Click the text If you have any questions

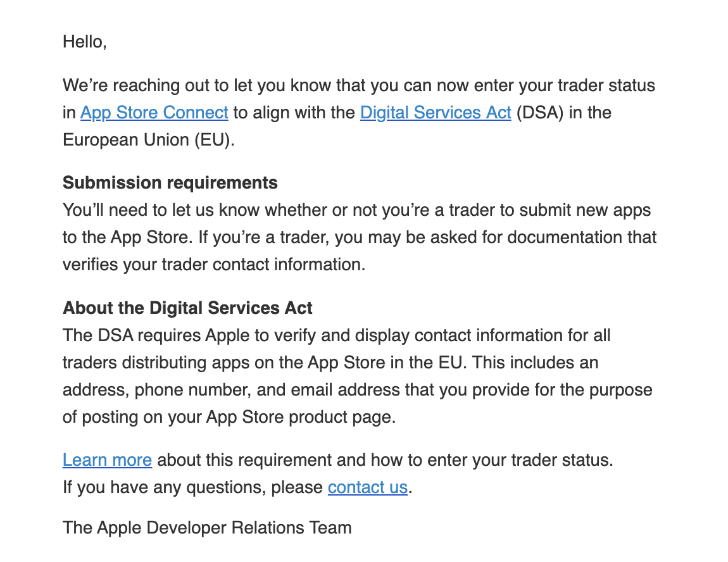(x=193, y=487)
